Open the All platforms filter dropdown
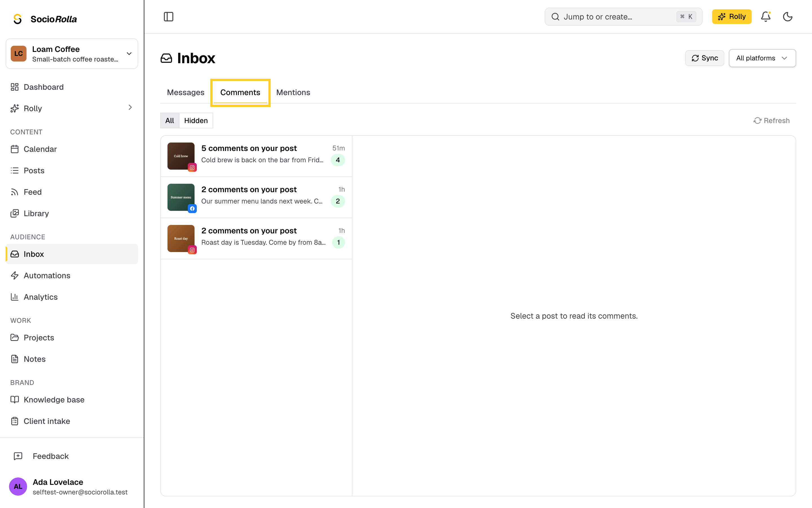Image resolution: width=812 pixels, height=508 pixels. tap(762, 58)
